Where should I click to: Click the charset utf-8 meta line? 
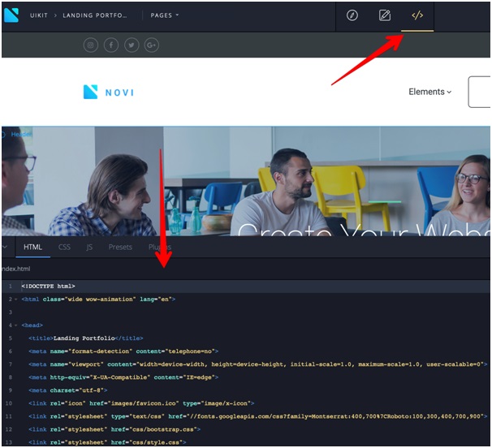click(x=67, y=390)
